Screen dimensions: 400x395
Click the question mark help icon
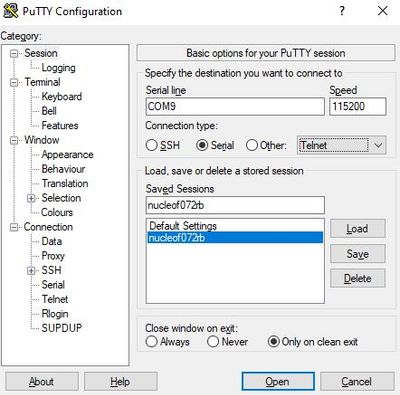(342, 11)
